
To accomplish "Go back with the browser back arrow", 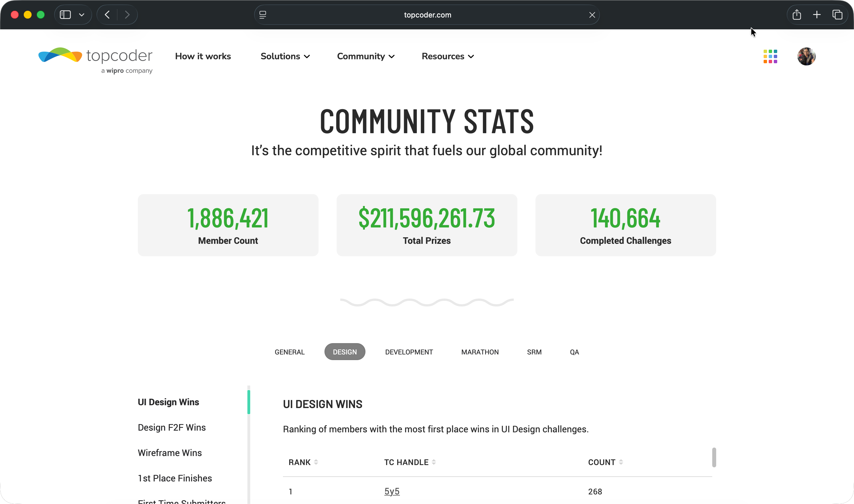I will coord(107,15).
